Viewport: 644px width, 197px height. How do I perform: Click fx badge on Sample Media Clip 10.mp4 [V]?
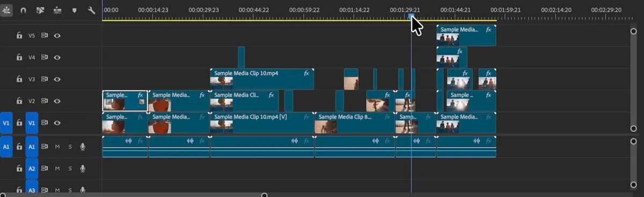[x=307, y=116]
